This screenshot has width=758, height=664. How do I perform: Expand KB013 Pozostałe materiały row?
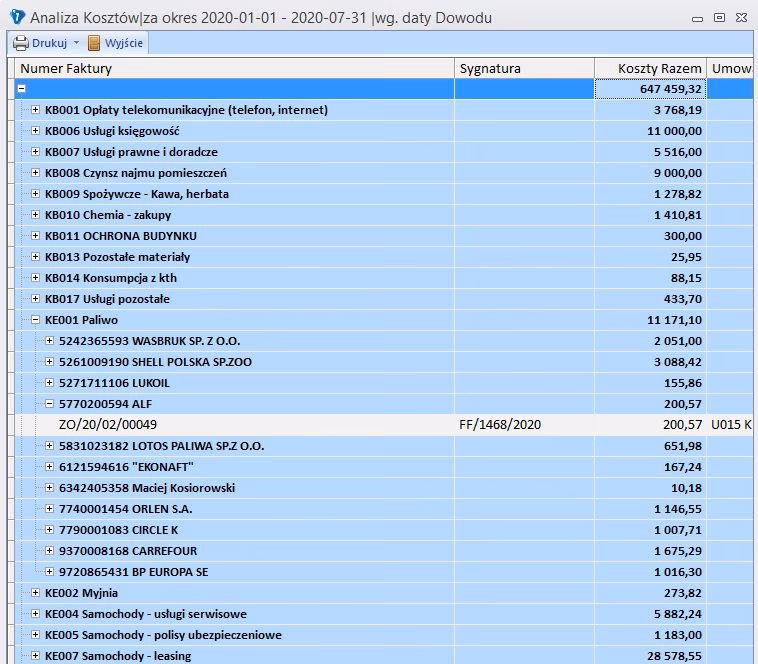(35, 257)
